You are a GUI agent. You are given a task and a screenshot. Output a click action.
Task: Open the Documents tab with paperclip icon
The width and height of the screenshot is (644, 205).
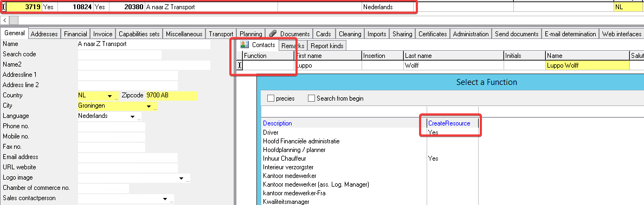point(289,34)
